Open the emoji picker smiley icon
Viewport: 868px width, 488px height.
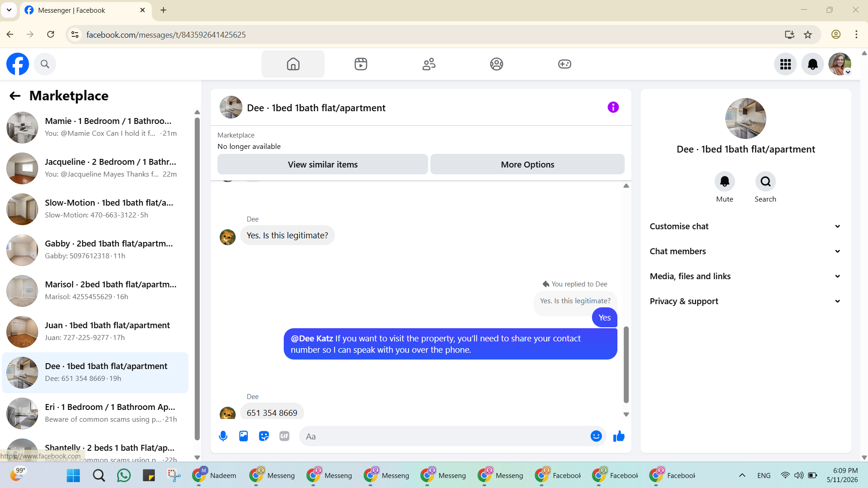pyautogui.click(x=596, y=436)
